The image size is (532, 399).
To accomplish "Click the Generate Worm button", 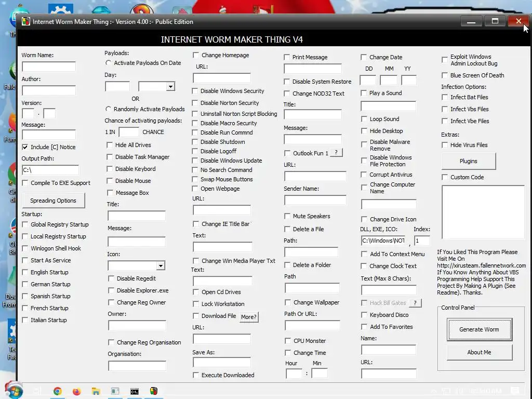I will point(479,329).
